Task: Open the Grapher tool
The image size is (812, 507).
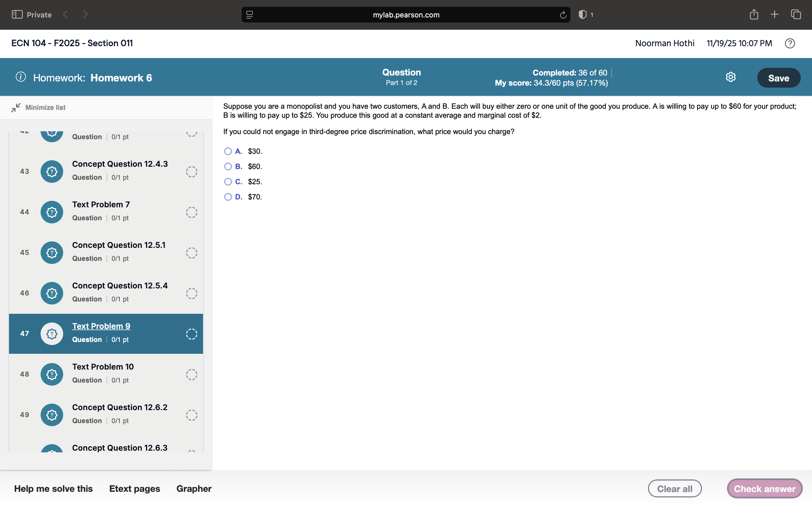Action: [194, 488]
